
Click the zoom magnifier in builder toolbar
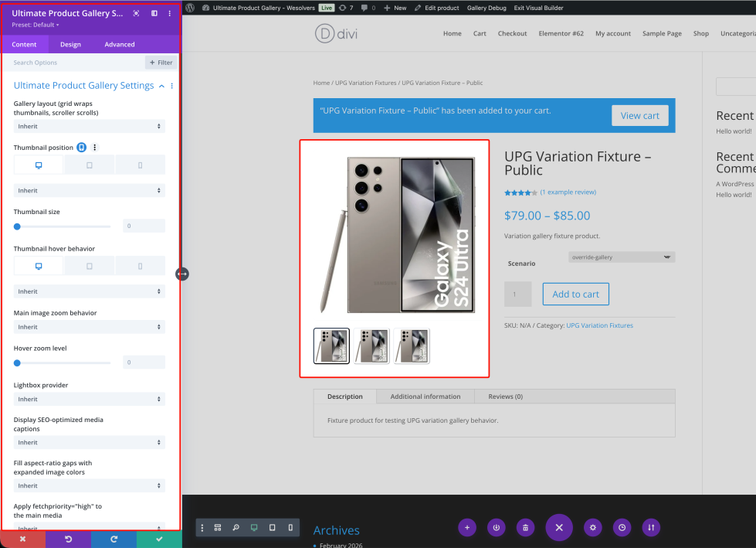click(236, 528)
